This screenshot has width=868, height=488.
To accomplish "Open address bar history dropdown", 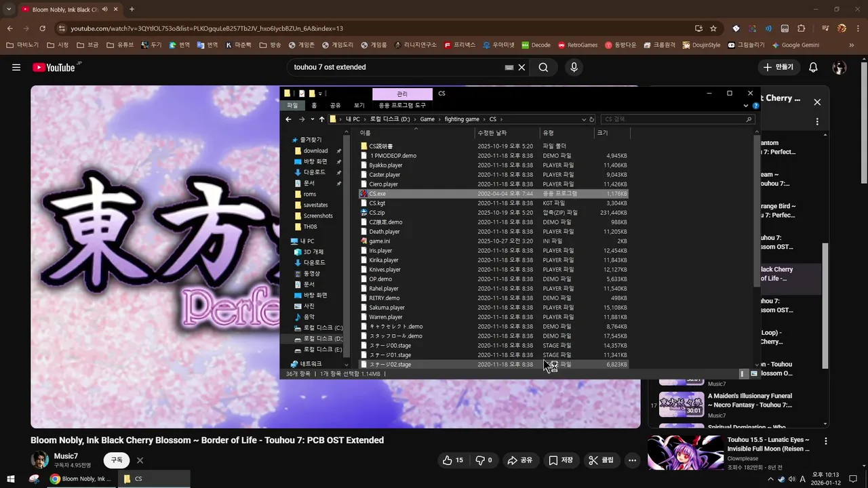I will point(583,119).
